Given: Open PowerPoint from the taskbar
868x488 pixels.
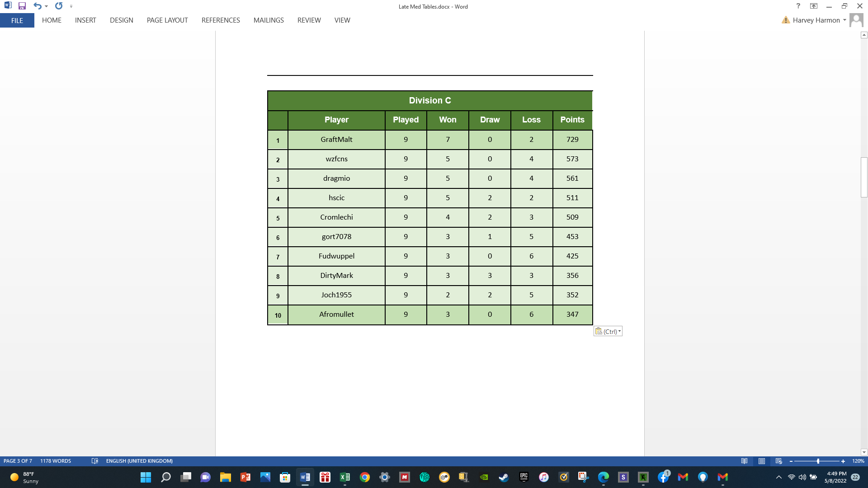Looking at the screenshot, I should click(245, 477).
